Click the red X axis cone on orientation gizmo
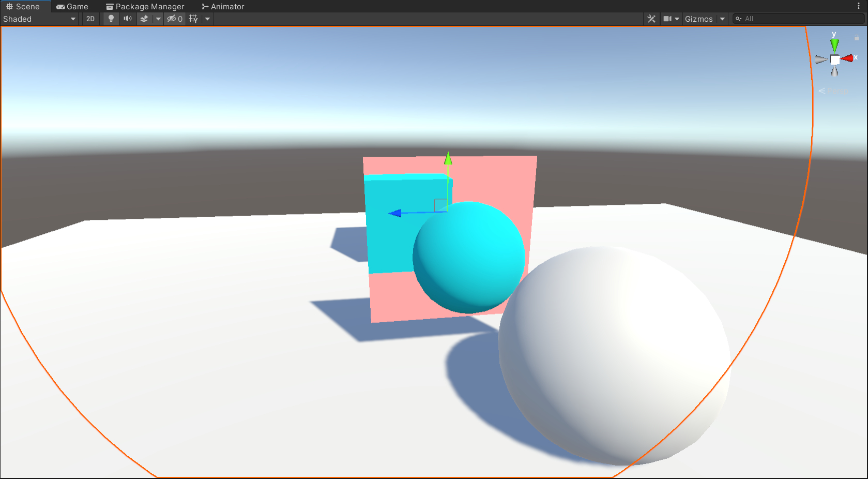The image size is (868, 479). [847, 58]
